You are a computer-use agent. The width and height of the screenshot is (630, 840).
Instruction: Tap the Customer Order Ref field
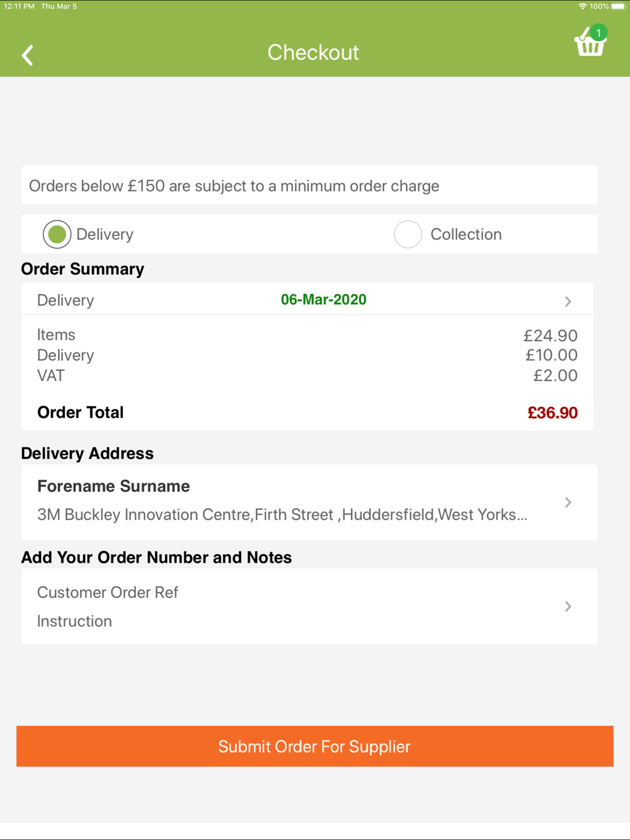[108, 593]
